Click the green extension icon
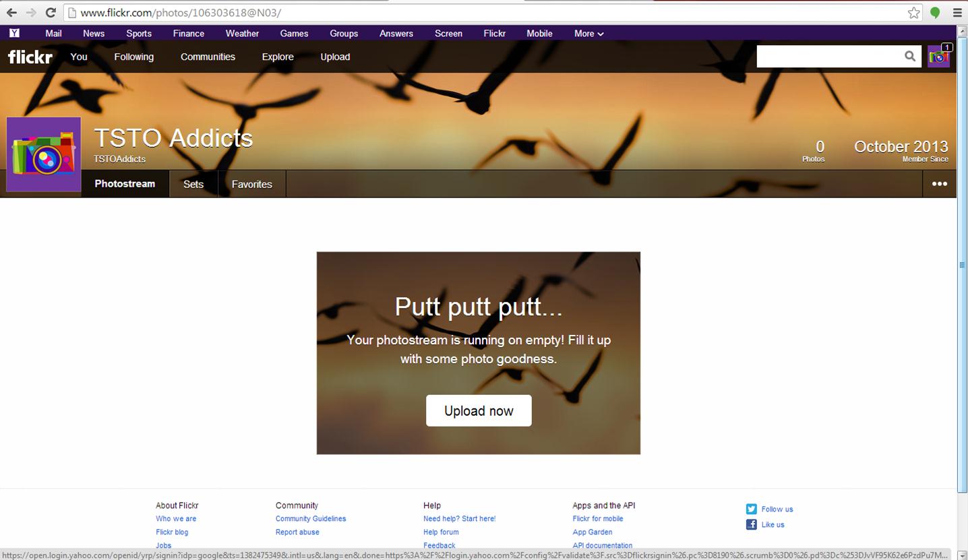Screen dimensions: 968x560 coord(935,13)
